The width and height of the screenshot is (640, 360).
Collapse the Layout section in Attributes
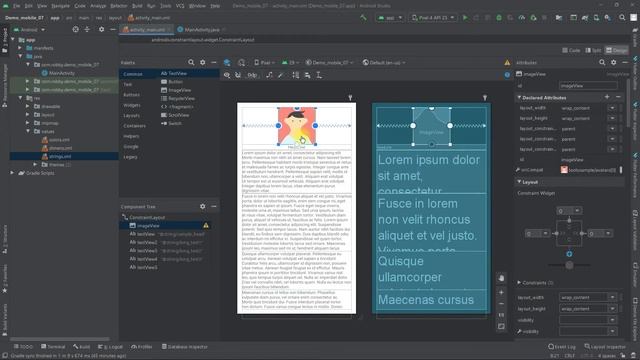519,182
